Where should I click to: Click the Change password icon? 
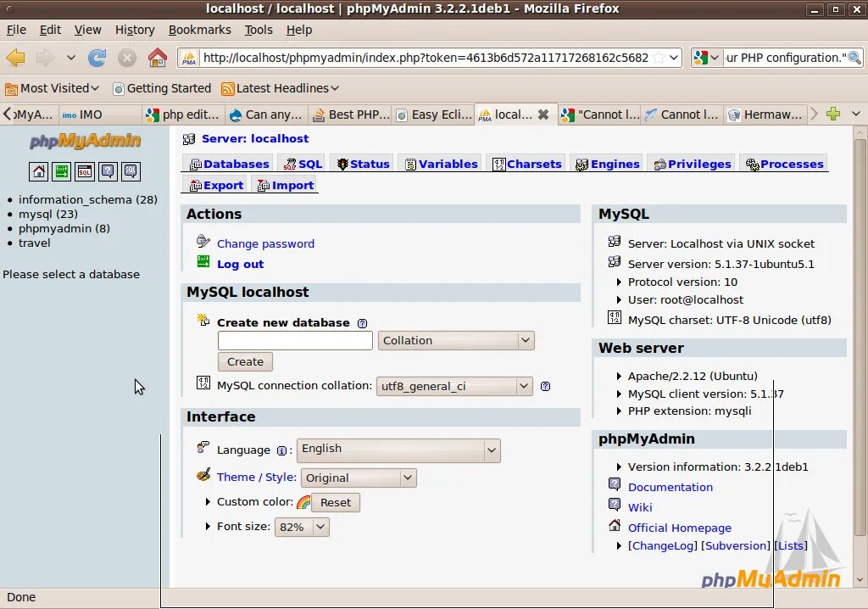pos(203,241)
